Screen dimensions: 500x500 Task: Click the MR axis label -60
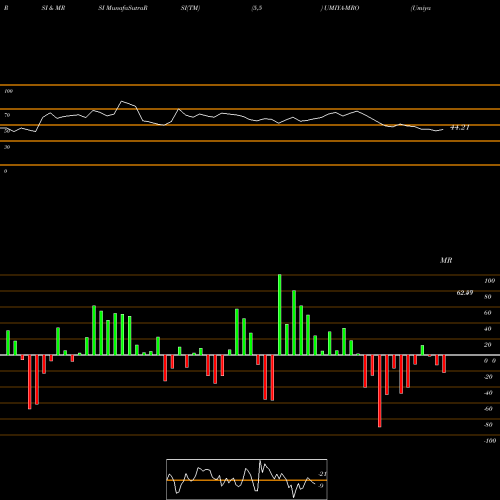point(488,409)
